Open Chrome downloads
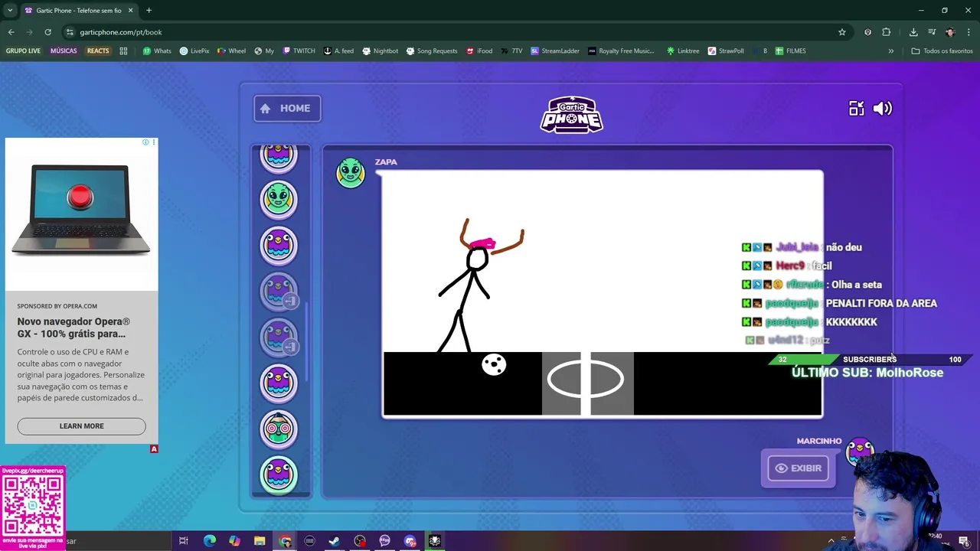This screenshot has width=980, height=551. tap(913, 32)
